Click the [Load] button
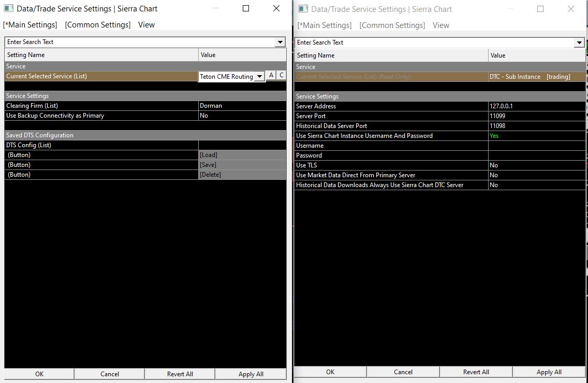588x383 pixels. pos(242,155)
